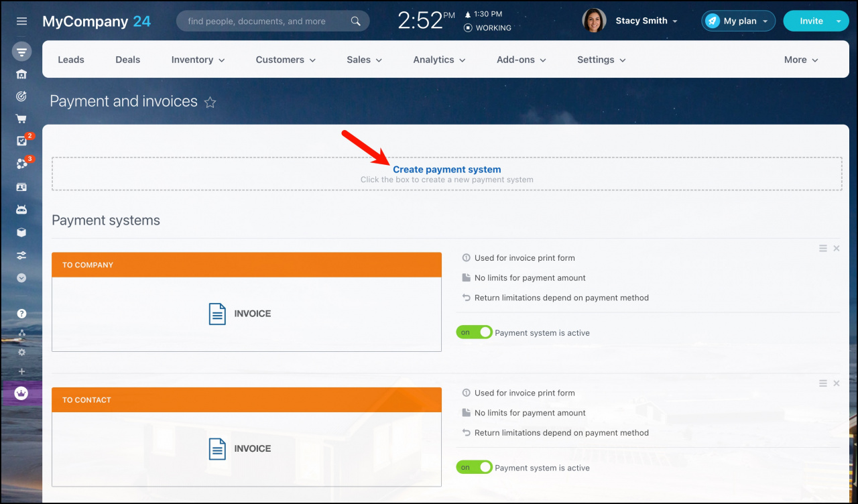
Task: Open the hamburger main menu
Action: pyautogui.click(x=21, y=21)
